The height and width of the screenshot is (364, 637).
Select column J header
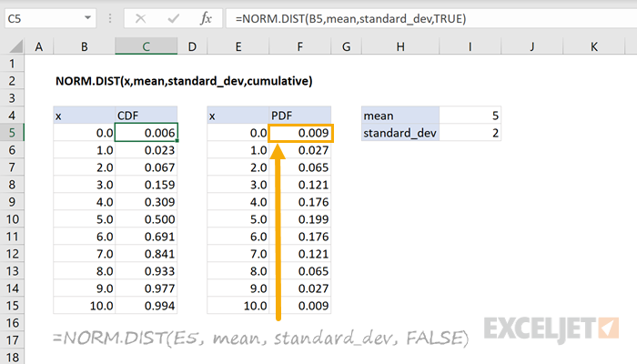531,46
